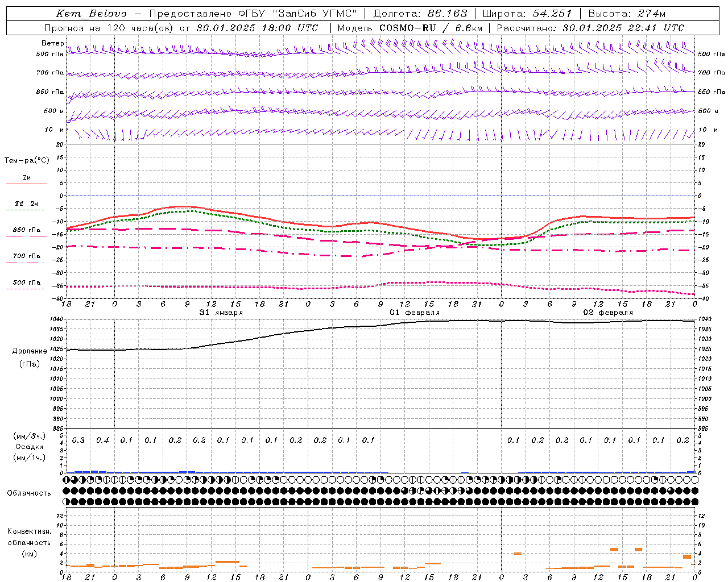The height and width of the screenshot is (582, 728).
Task: Click the Осадки precipitation section label
Action: click(x=30, y=447)
